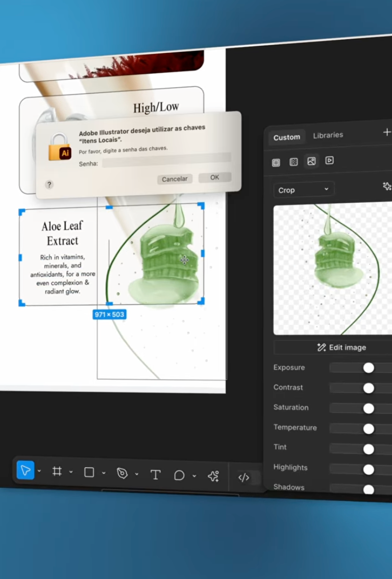Expand shape tools chevron
The width and height of the screenshot is (392, 579).
[x=104, y=473]
